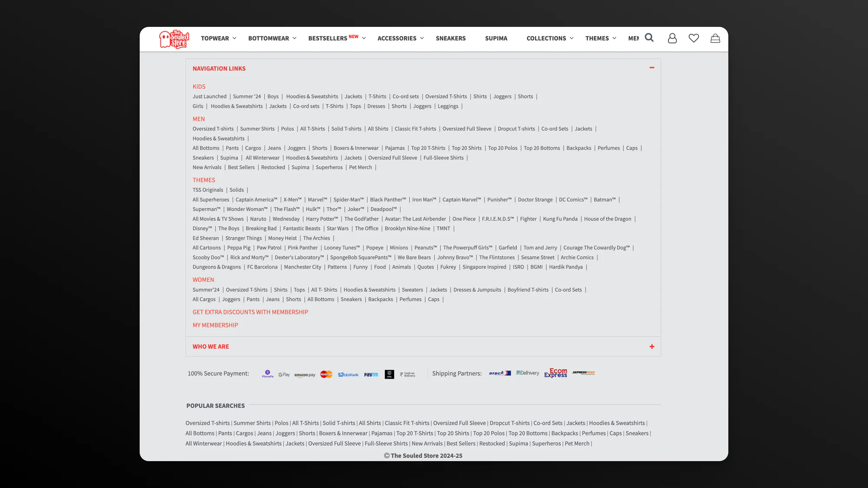The height and width of the screenshot is (488, 868).
Task: Open the Topwear dropdown menu
Action: coord(219,38)
